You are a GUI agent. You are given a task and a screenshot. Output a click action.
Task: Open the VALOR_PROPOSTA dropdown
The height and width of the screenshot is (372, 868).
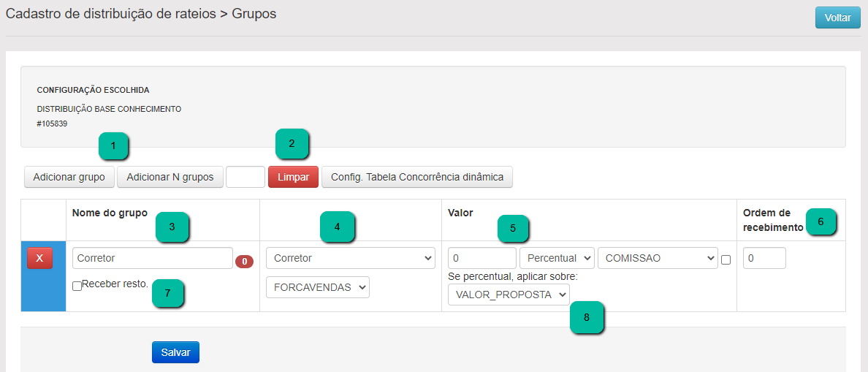(509, 294)
